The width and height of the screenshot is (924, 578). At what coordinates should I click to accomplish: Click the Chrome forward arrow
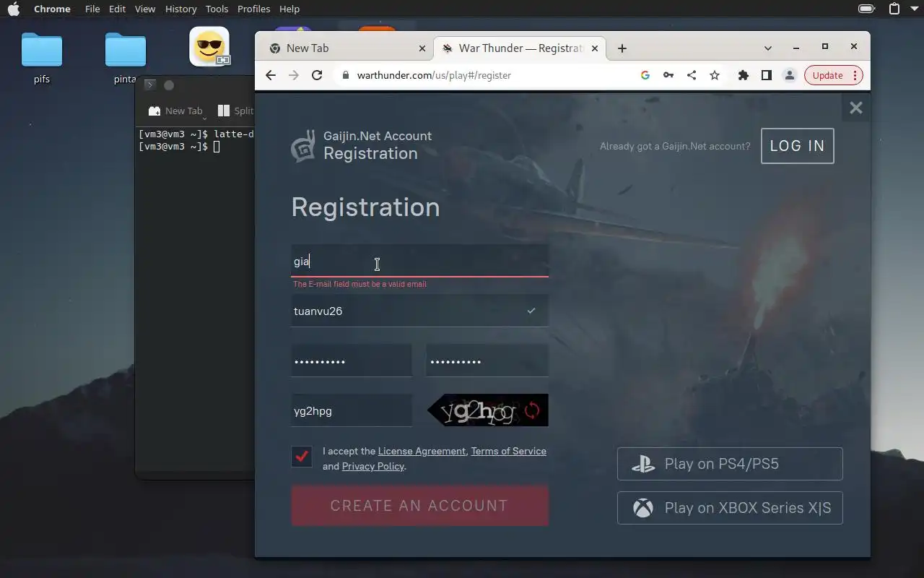293,75
